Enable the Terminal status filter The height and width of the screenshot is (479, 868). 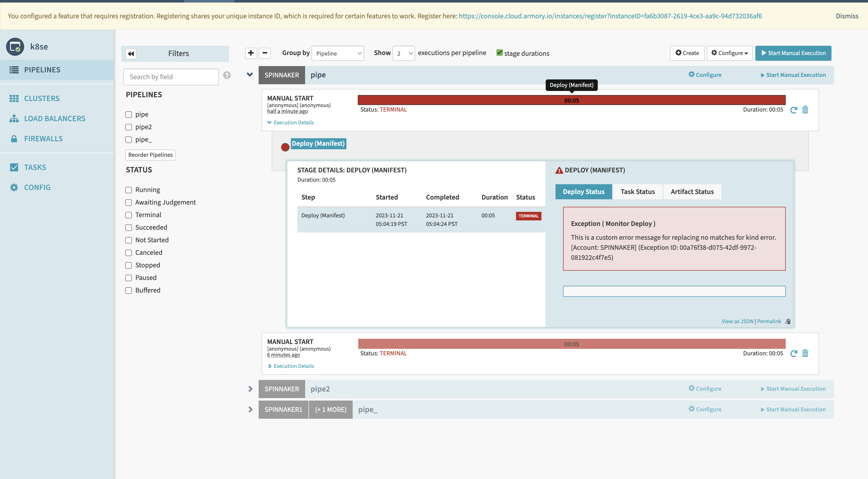(x=128, y=215)
